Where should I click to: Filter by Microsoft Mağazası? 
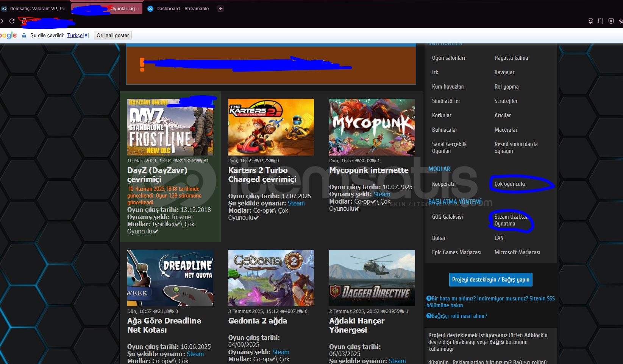(x=517, y=252)
